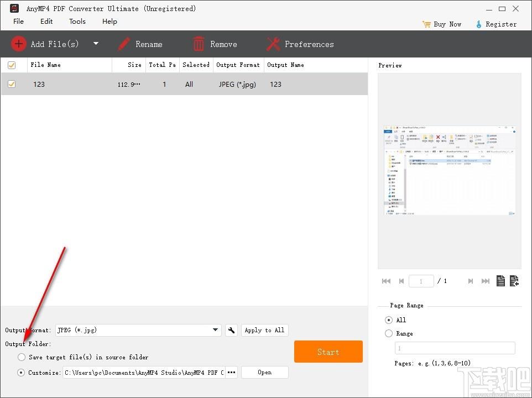This screenshot has width=532, height=398.
Task: Select the All page range radio
Action: tap(389, 320)
